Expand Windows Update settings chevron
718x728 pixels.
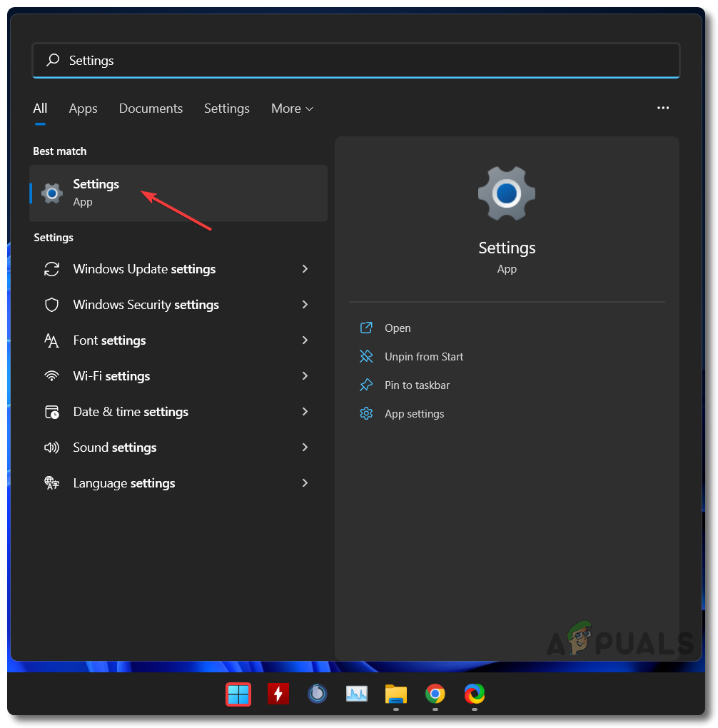click(305, 269)
